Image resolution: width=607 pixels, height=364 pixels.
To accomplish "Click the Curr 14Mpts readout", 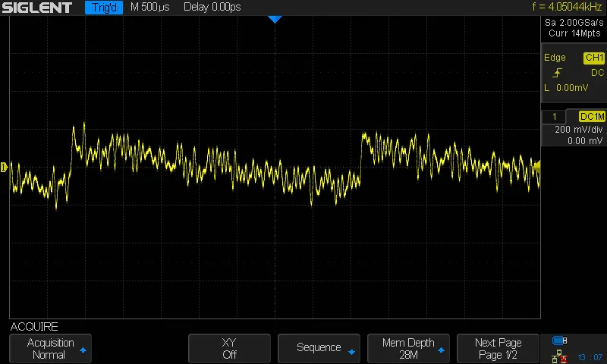I will [574, 33].
